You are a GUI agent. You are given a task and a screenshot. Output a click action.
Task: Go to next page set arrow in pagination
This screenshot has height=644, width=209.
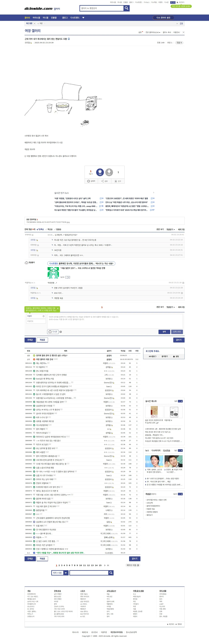[105, 565]
